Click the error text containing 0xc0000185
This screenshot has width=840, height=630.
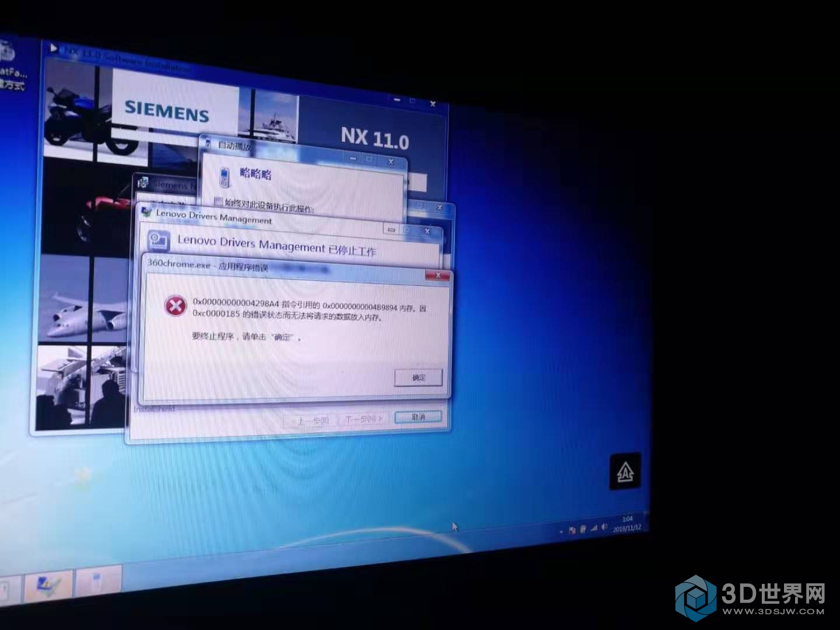(309, 310)
